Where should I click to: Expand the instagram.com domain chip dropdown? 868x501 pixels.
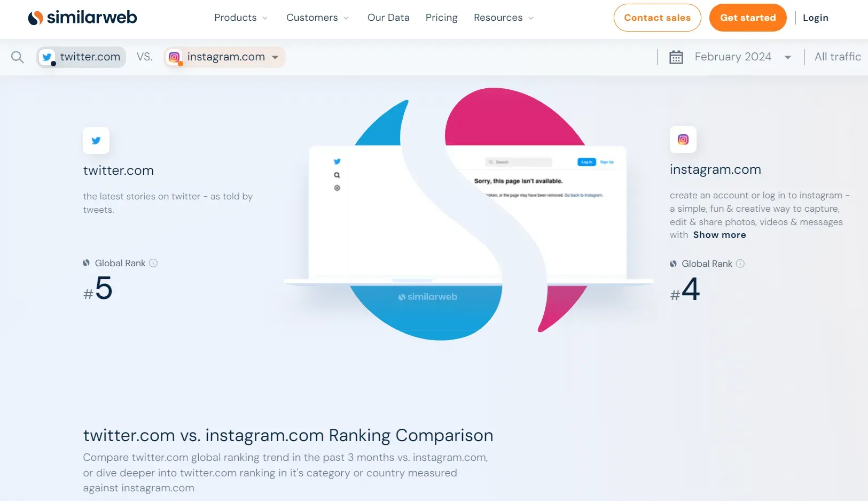pos(276,57)
